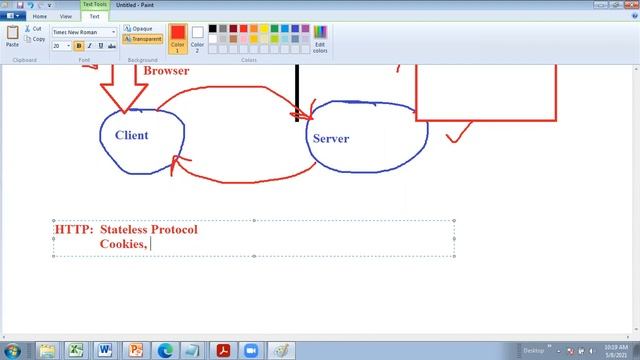The height and width of the screenshot is (360, 640).
Task: Click the Browser label on canvas
Action: click(x=166, y=71)
